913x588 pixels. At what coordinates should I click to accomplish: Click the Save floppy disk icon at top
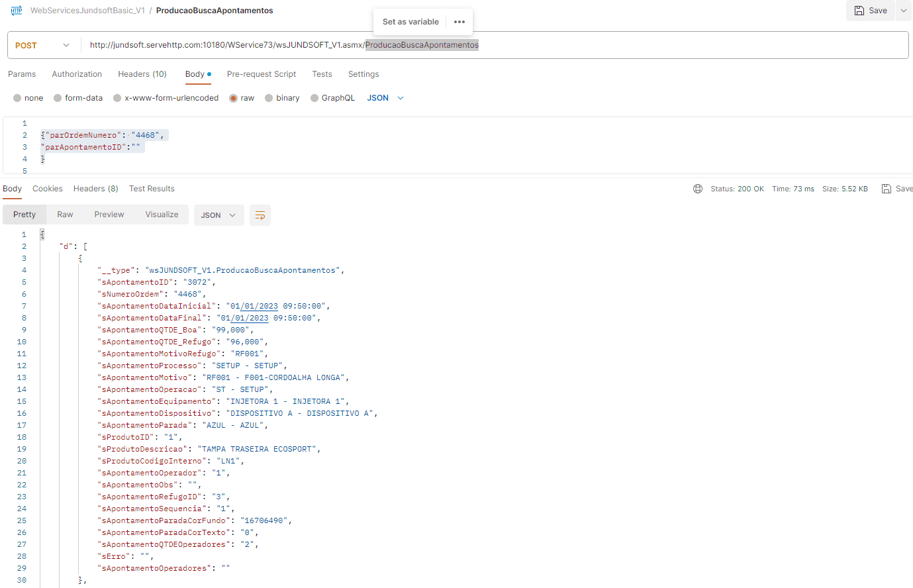coord(859,11)
